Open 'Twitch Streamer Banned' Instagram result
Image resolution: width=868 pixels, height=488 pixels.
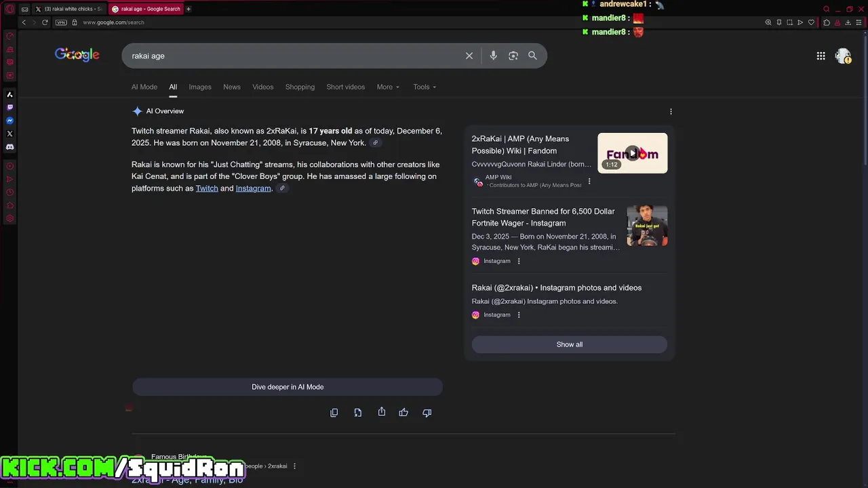coord(543,217)
